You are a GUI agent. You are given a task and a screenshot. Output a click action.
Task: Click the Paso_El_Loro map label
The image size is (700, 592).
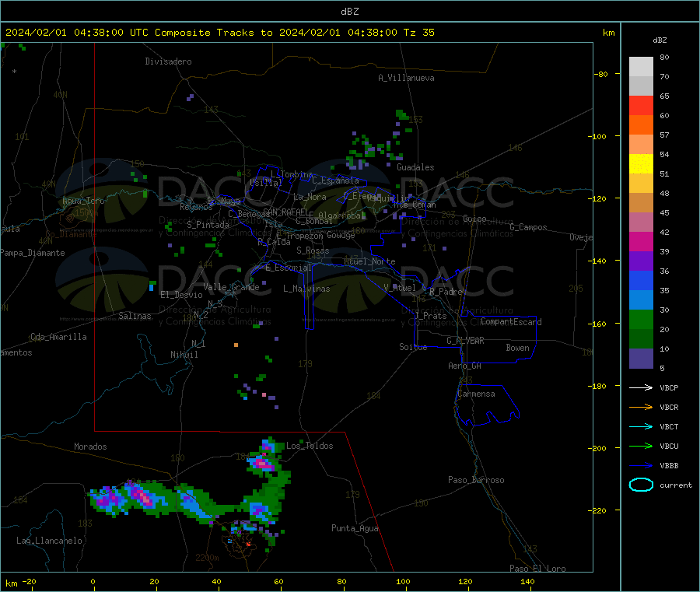tap(538, 569)
